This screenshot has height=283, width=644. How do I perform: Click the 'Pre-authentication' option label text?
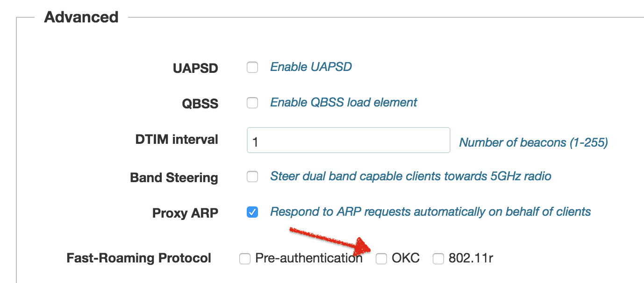click(x=308, y=258)
